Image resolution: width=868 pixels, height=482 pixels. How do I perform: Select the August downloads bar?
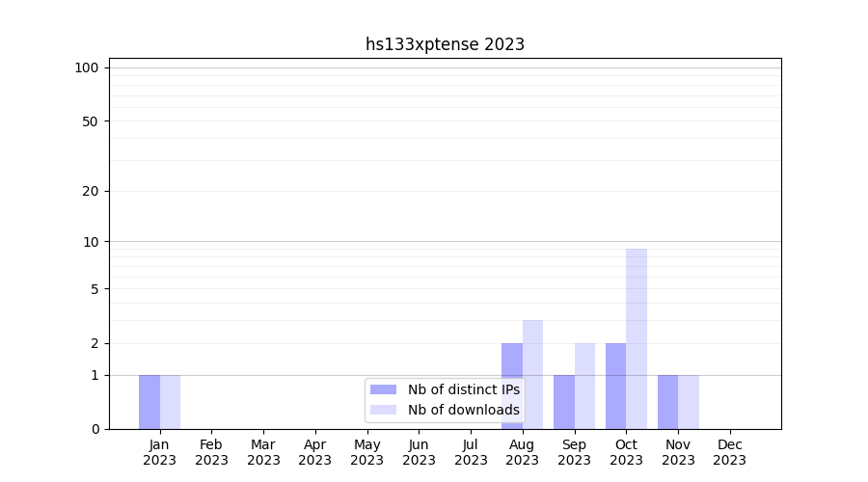point(532,374)
